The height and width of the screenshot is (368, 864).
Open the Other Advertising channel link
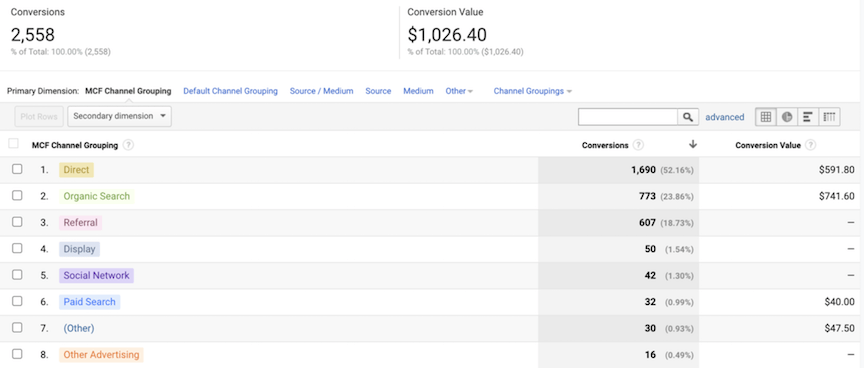point(101,355)
